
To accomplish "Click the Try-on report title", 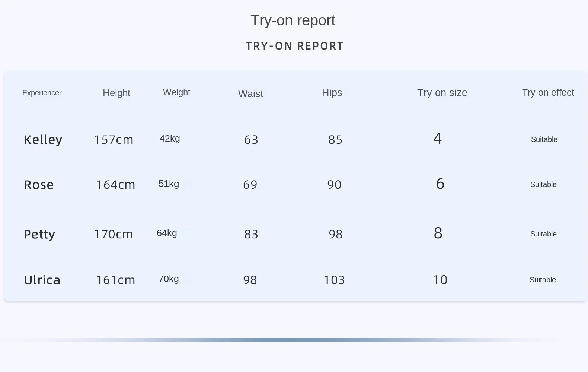I will [x=293, y=20].
